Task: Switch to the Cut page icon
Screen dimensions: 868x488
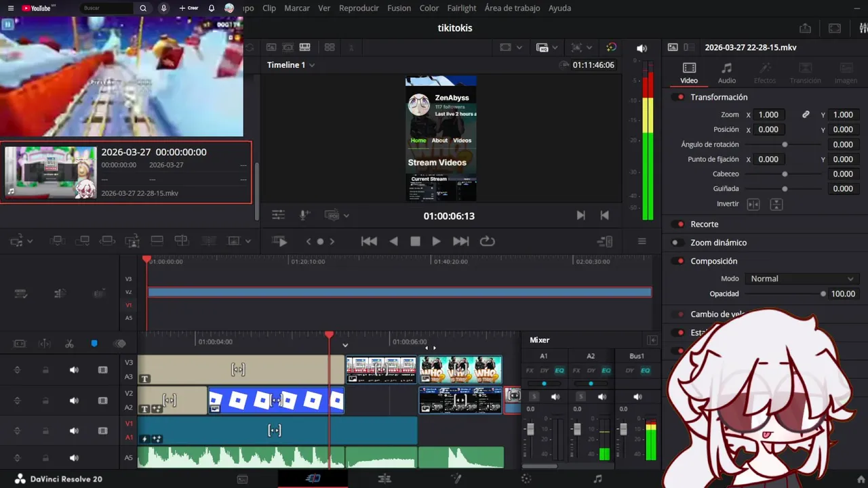Action: point(313,479)
